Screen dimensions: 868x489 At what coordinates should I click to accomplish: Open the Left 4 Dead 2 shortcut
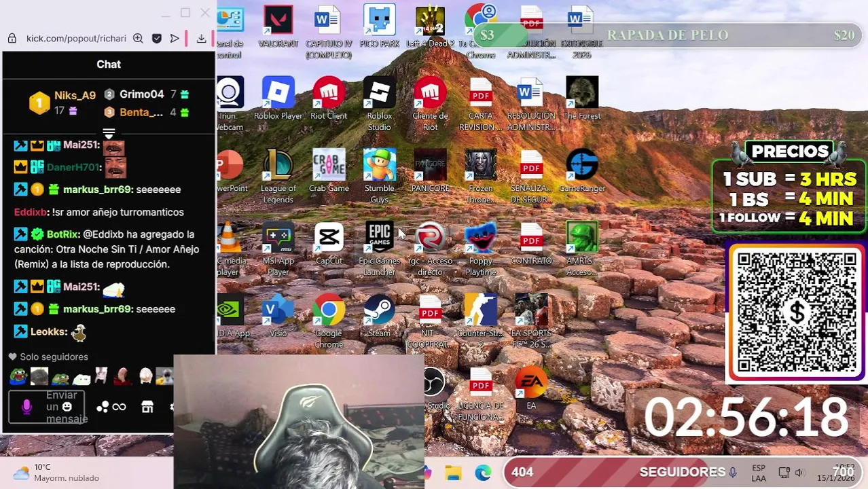430,27
